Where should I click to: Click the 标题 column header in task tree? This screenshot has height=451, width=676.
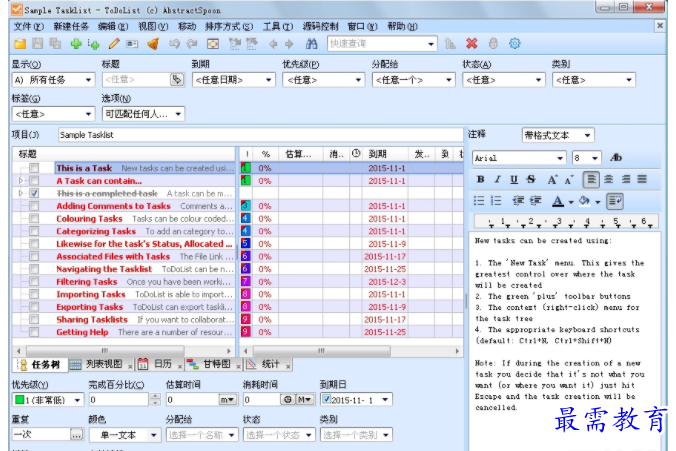pyautogui.click(x=124, y=154)
